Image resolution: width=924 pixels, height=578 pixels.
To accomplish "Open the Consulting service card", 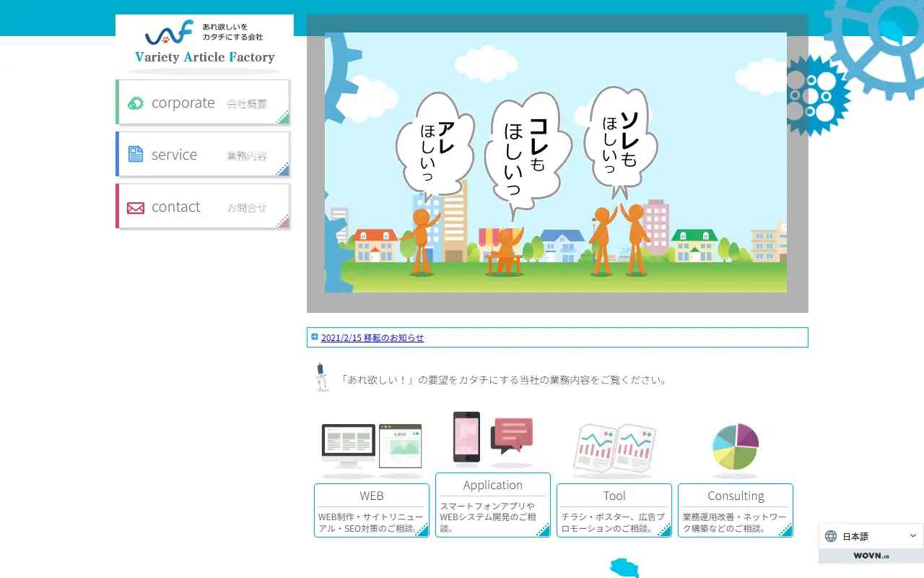I will tap(736, 510).
